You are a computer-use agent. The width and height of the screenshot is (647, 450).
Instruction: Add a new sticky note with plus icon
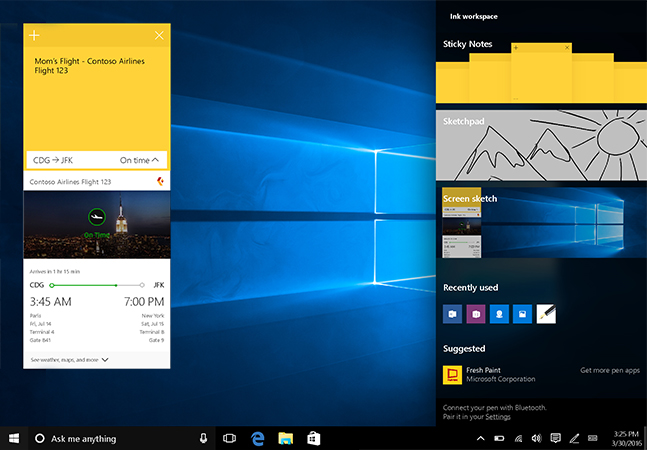point(34,35)
